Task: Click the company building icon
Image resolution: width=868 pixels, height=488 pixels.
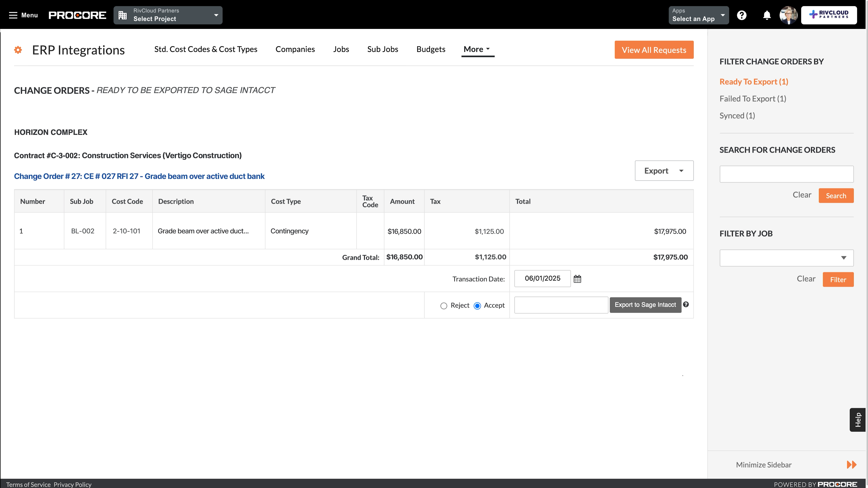Action: 123,15
